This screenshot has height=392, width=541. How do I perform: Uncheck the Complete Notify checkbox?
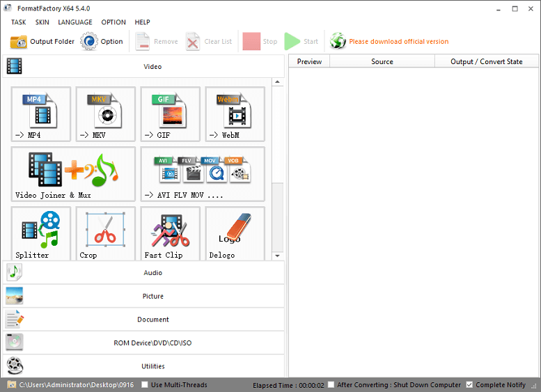[x=469, y=384]
